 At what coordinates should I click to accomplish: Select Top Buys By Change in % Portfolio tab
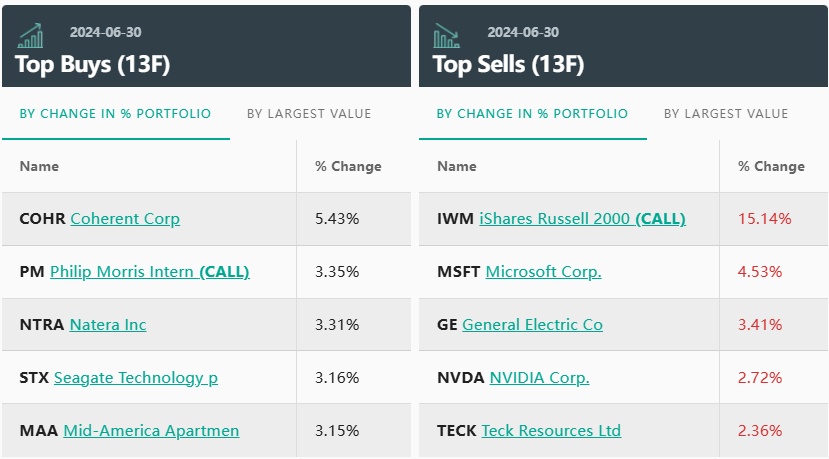point(115,114)
